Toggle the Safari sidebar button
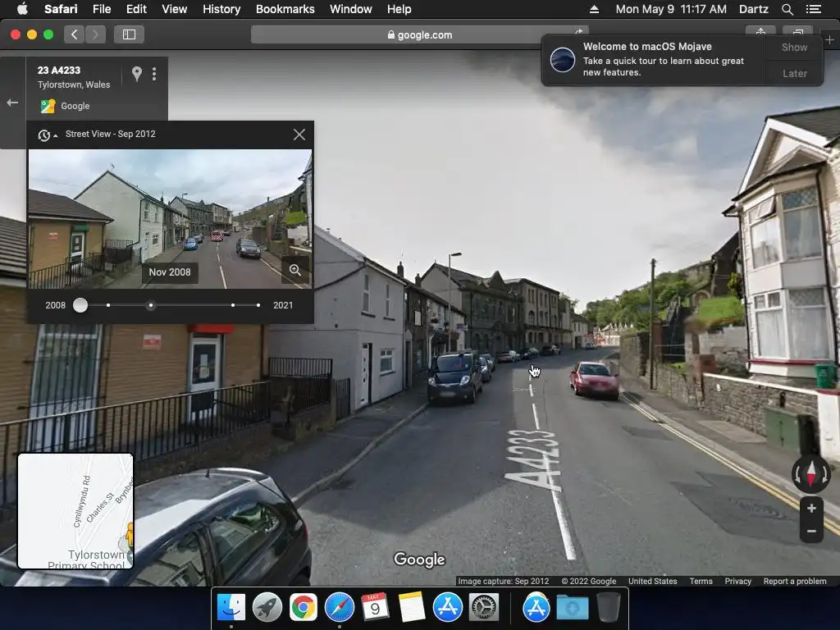 click(129, 34)
